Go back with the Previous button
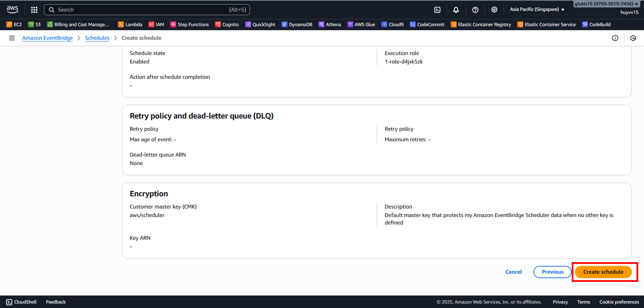The height and width of the screenshot is (308, 644). [x=552, y=272]
